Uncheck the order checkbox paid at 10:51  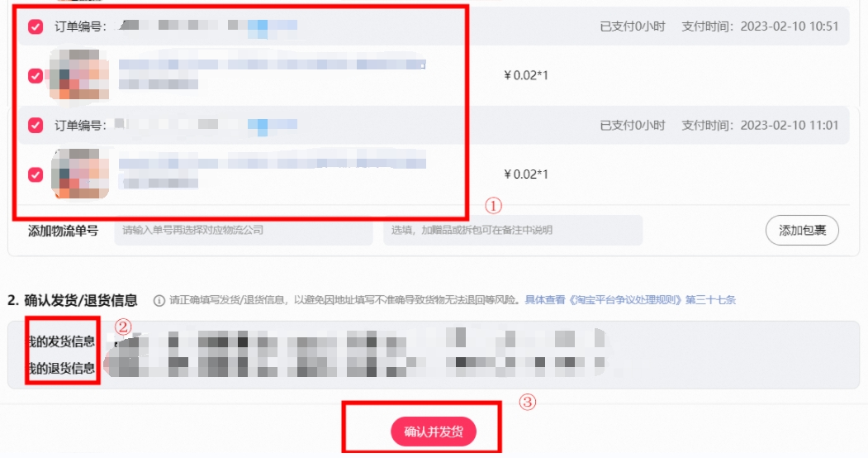tap(36, 26)
